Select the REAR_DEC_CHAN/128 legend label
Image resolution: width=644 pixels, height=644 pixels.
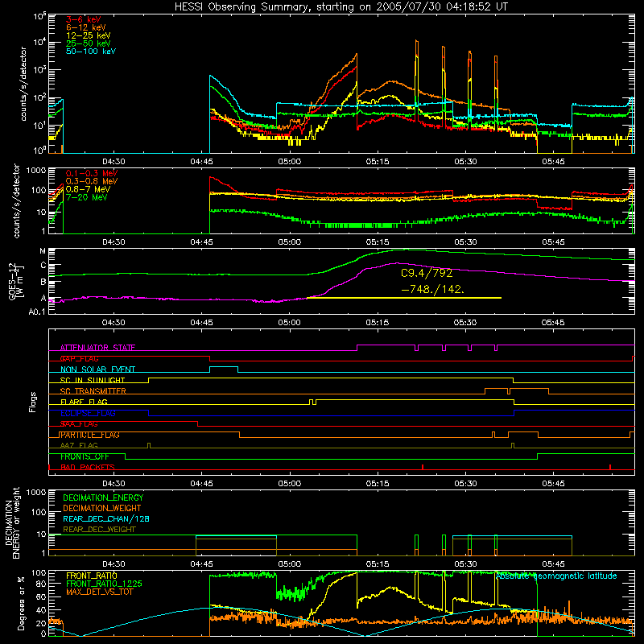click(x=106, y=518)
